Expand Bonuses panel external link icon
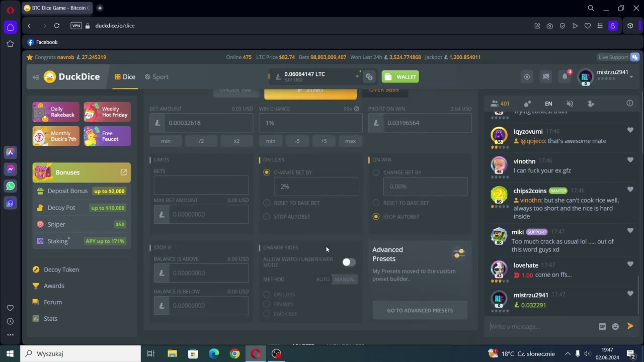 pyautogui.click(x=124, y=172)
